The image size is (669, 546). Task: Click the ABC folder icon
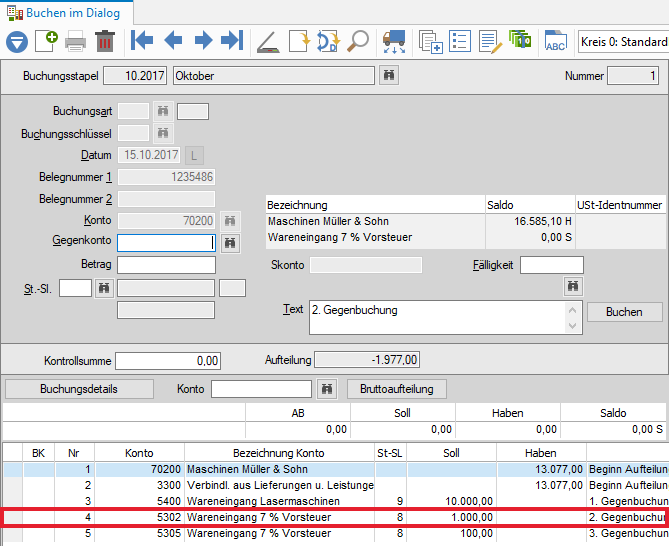[556, 41]
